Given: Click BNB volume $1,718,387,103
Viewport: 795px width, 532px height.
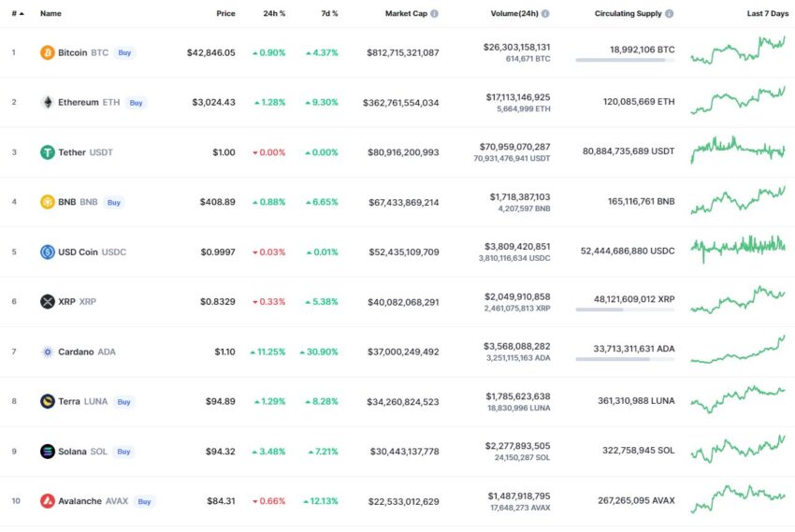Looking at the screenshot, I should [x=520, y=196].
